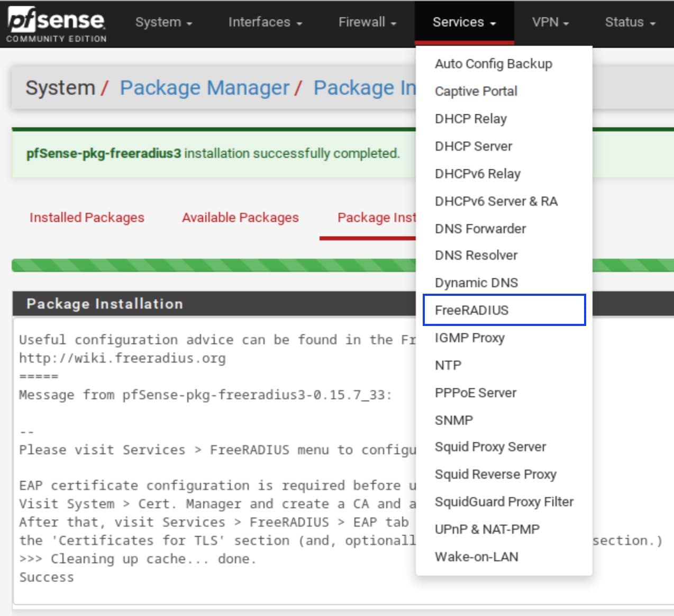Select Captive Portal menu entry

504,91
